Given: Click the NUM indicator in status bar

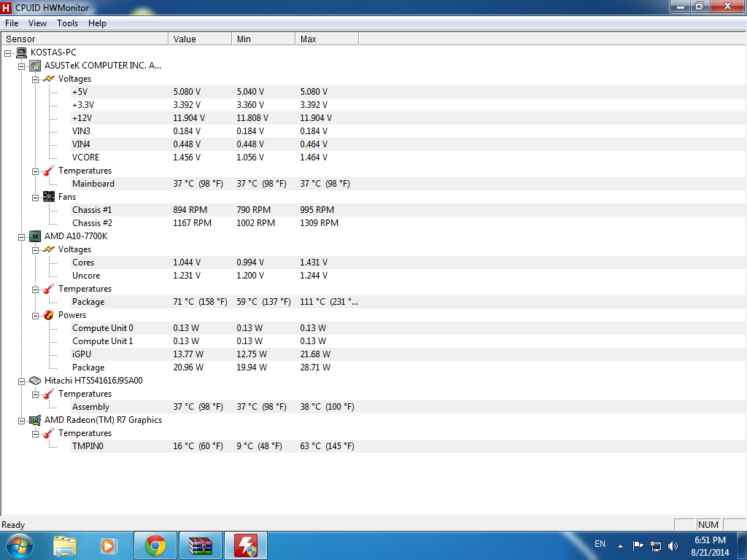Looking at the screenshot, I should tap(708, 525).
